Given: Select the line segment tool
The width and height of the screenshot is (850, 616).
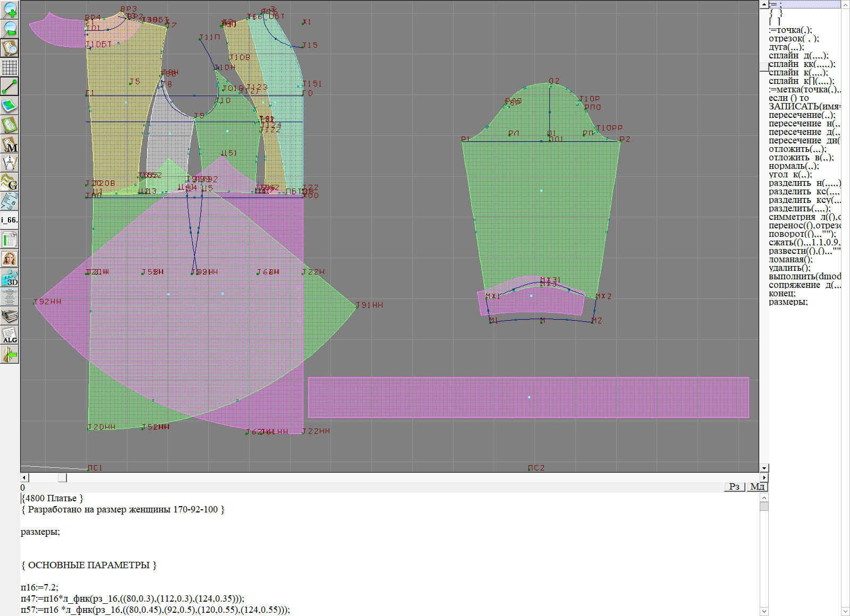Looking at the screenshot, I should (10, 87).
